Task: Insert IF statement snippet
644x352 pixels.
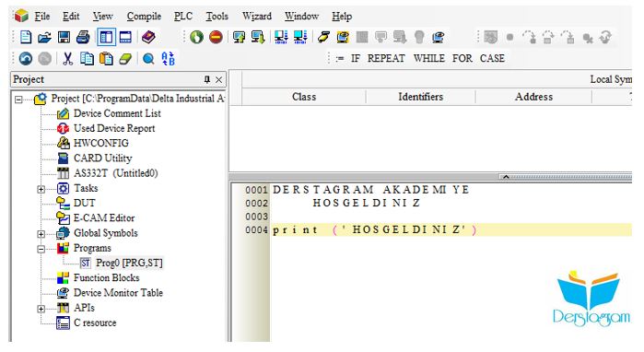Action: pos(356,58)
